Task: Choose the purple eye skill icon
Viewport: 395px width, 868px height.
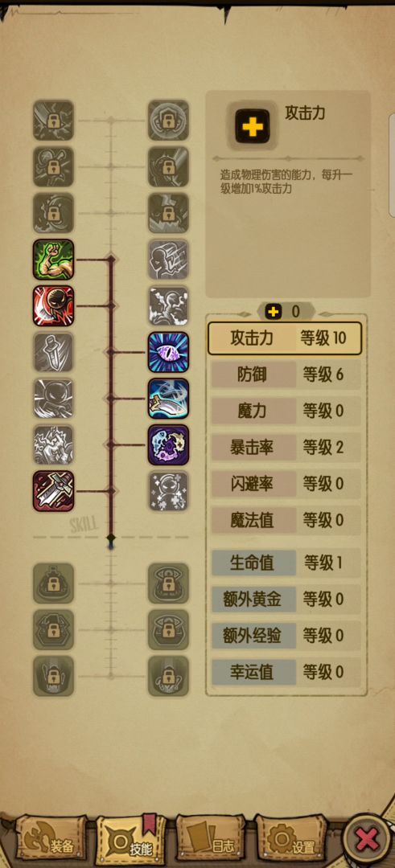Action: 168,352
